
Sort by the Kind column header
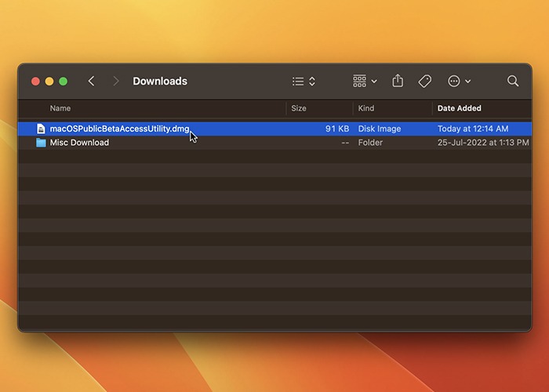pyautogui.click(x=366, y=108)
